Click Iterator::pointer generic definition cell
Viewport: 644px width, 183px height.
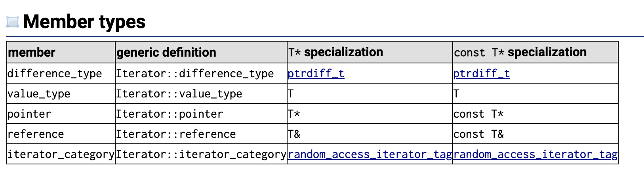point(201,114)
